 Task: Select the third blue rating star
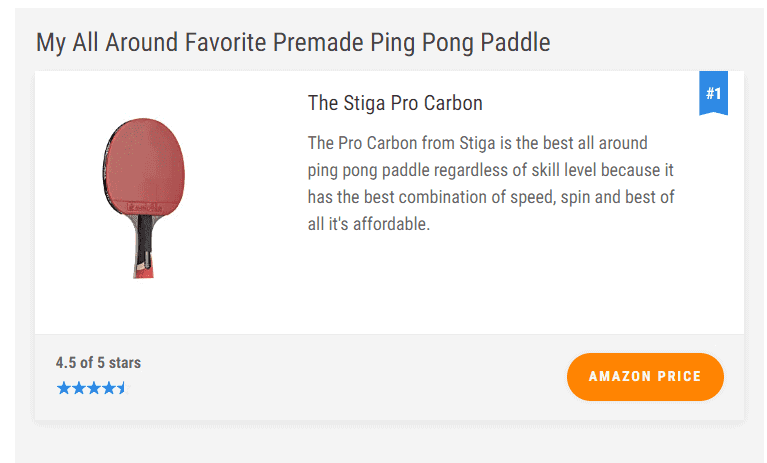click(93, 388)
